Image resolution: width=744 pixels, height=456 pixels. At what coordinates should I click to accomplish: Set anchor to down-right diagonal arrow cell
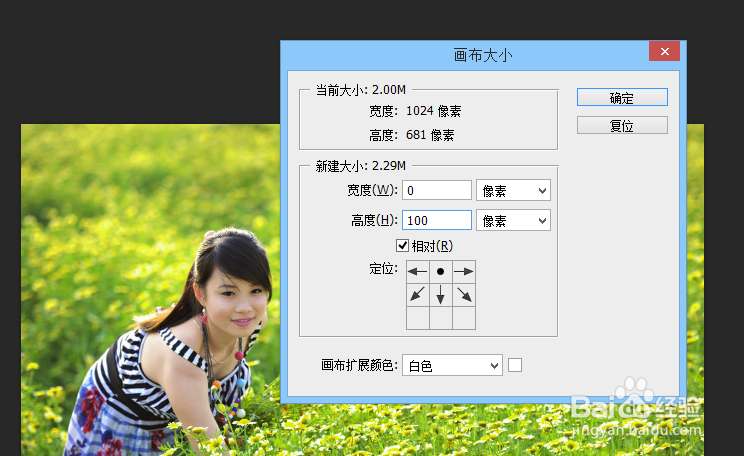464,295
